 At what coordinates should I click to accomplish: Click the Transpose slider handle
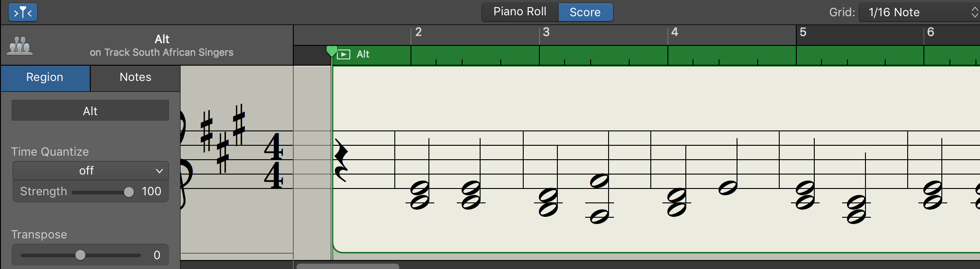pos(80,255)
